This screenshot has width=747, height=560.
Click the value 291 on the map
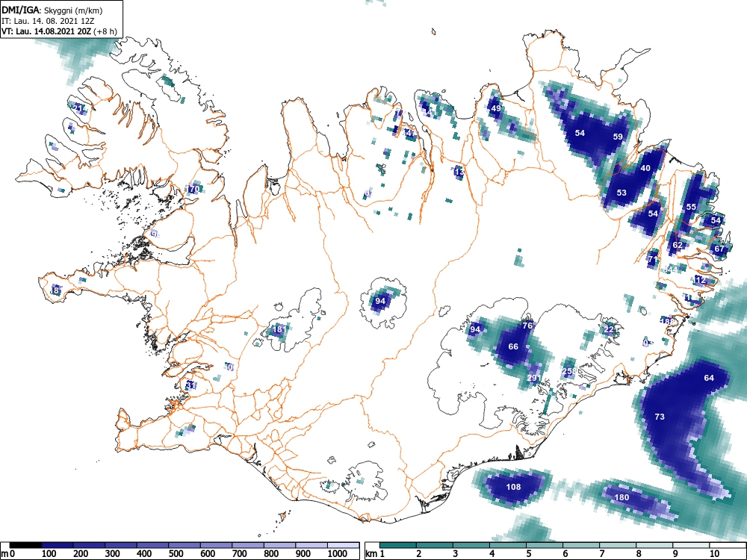[x=534, y=378]
